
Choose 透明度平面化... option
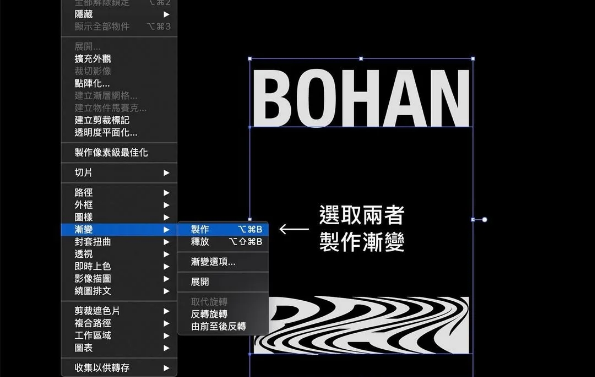point(119,133)
